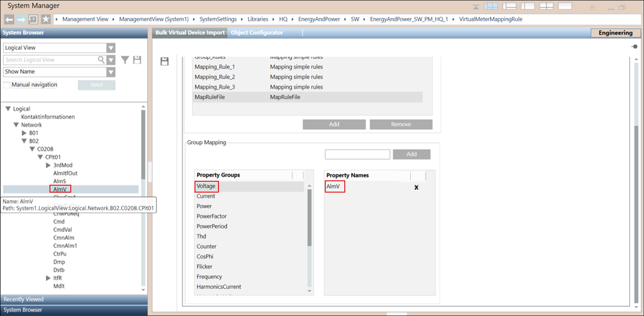
Task: Open the Logical View dropdown
Action: click(111, 48)
